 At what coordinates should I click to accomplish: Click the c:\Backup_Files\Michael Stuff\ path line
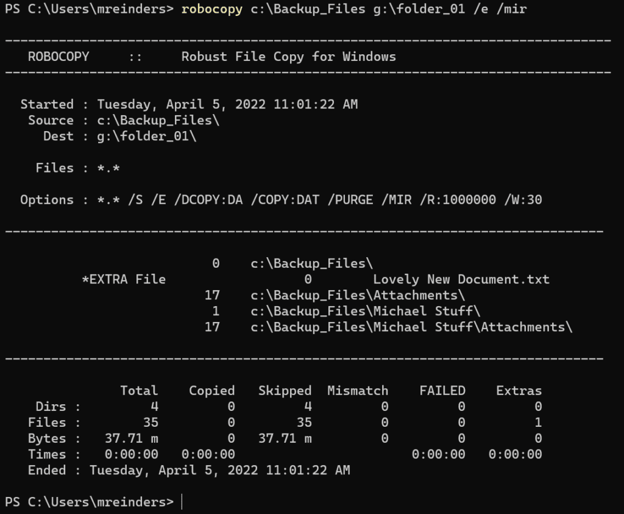point(365,311)
